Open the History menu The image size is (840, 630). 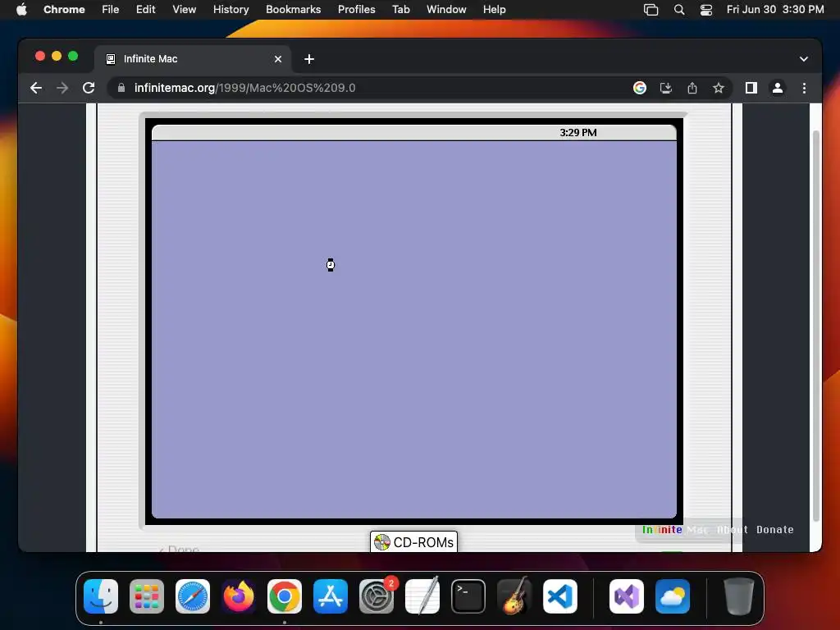pos(231,9)
